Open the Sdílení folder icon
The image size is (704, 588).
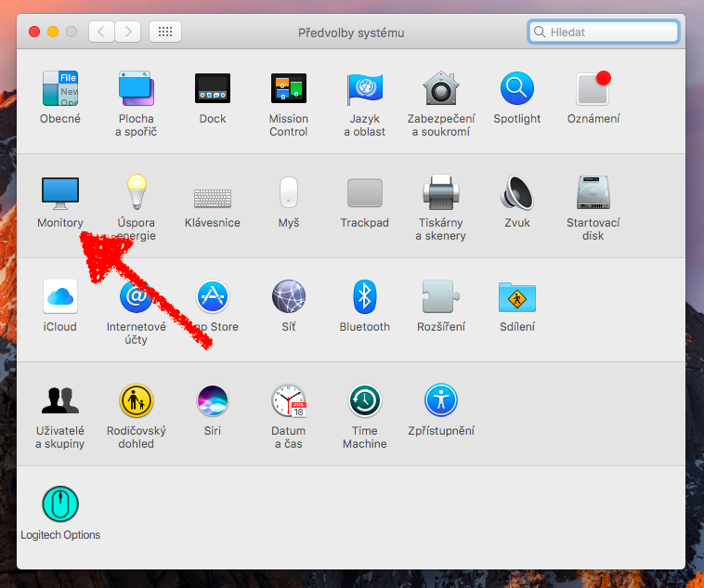pos(517,297)
